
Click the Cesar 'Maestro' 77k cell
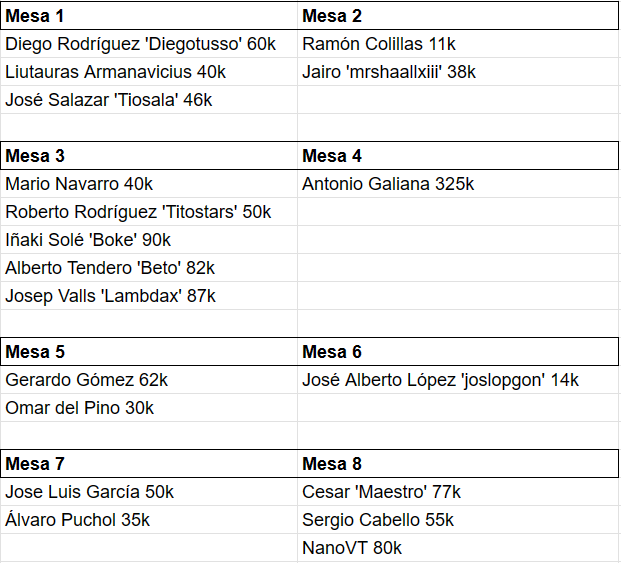point(458,492)
